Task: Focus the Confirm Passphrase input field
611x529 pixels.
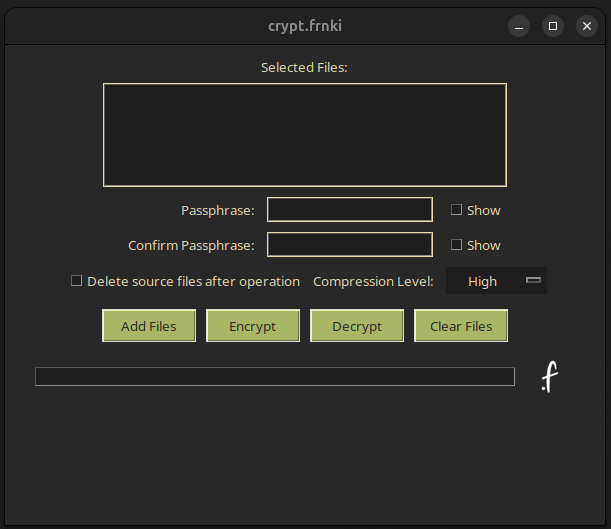Action: [x=349, y=245]
